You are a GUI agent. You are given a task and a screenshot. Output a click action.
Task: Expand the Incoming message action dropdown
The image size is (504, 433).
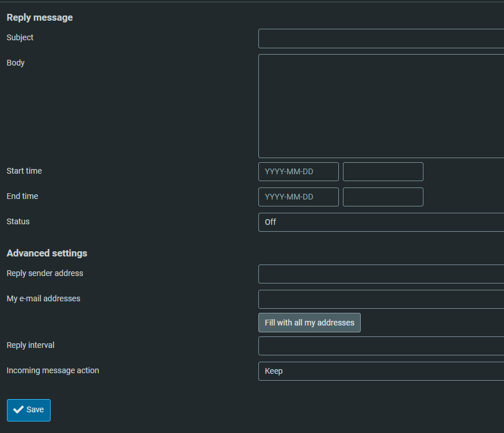[x=381, y=371]
